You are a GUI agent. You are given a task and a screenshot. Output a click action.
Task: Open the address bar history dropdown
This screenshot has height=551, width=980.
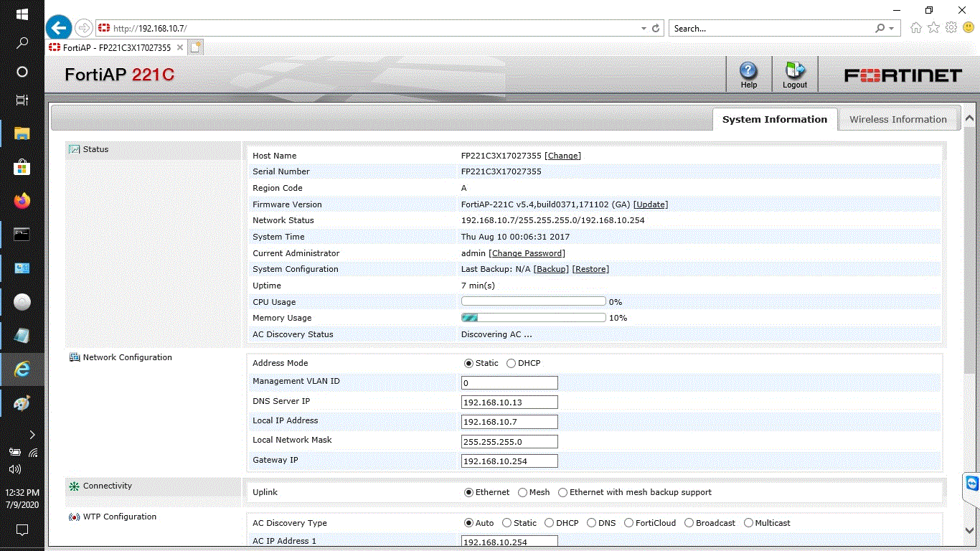[x=644, y=28]
